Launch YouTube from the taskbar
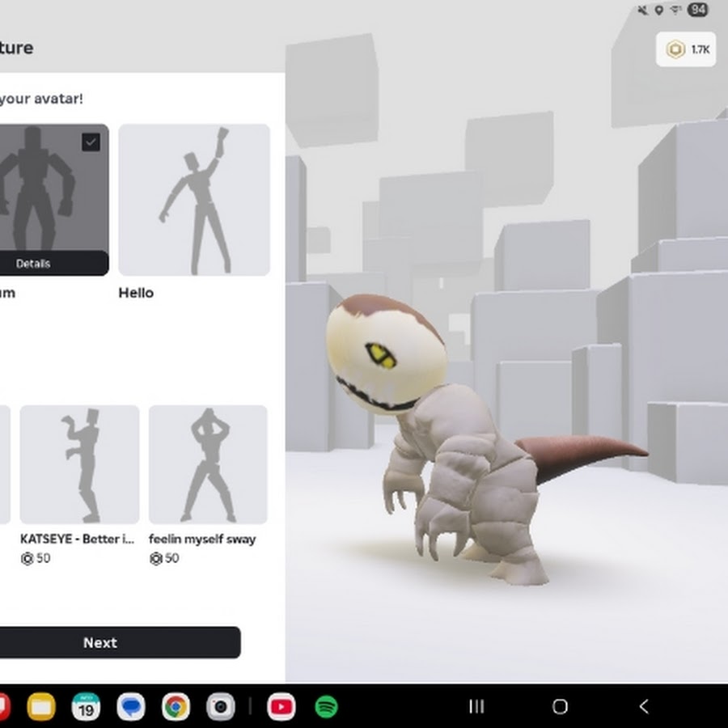 [281, 707]
